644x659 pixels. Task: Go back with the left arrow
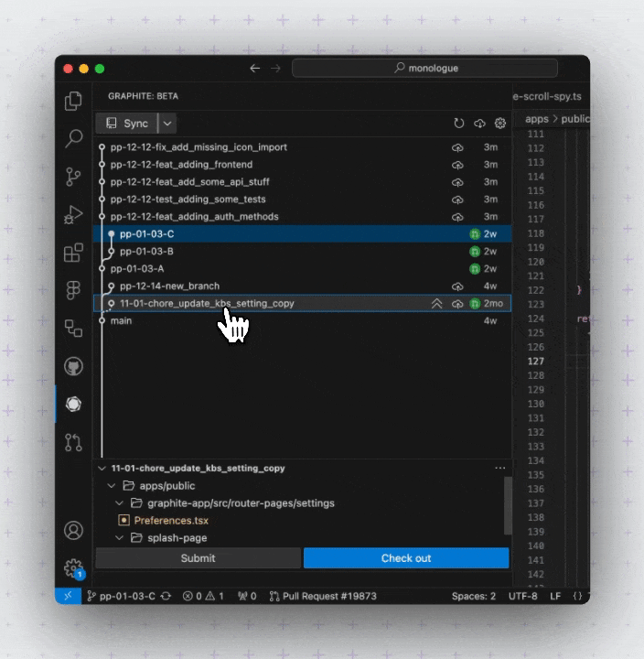[x=254, y=68]
